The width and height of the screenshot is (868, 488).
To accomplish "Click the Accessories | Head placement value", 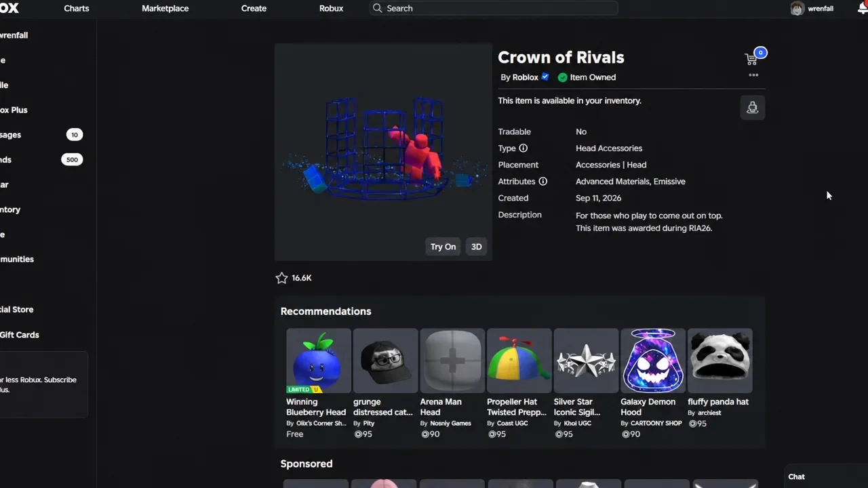I will point(611,165).
